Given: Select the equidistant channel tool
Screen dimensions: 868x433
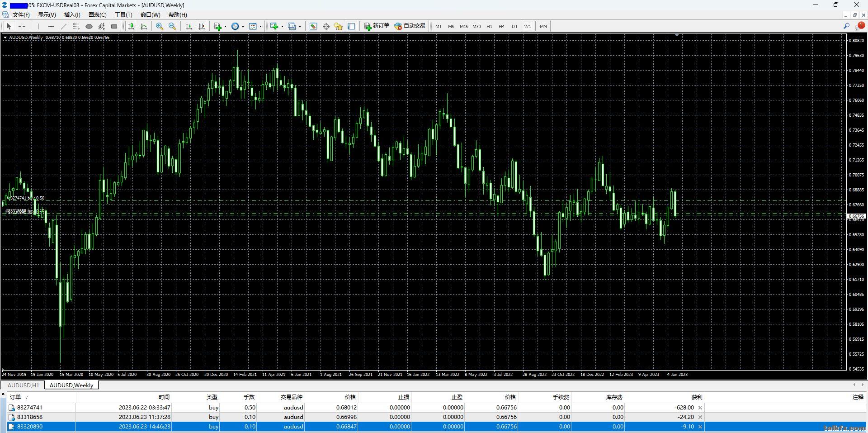Looking at the screenshot, I should pyautogui.click(x=102, y=26).
